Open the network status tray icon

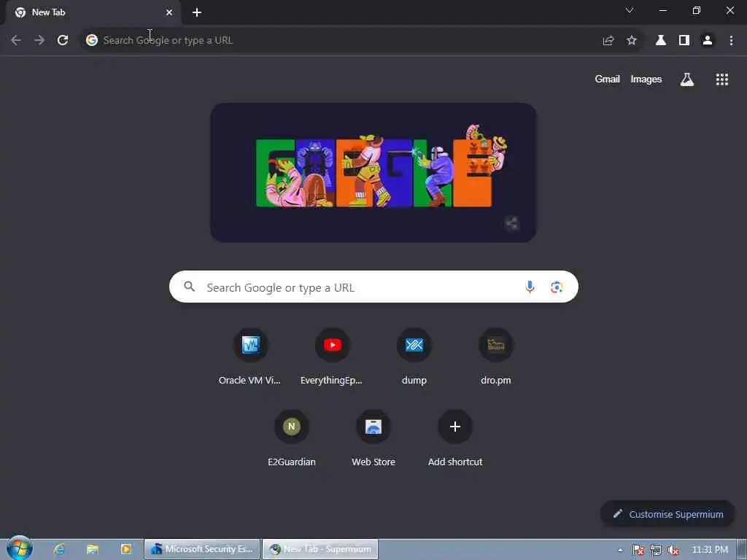click(x=656, y=550)
